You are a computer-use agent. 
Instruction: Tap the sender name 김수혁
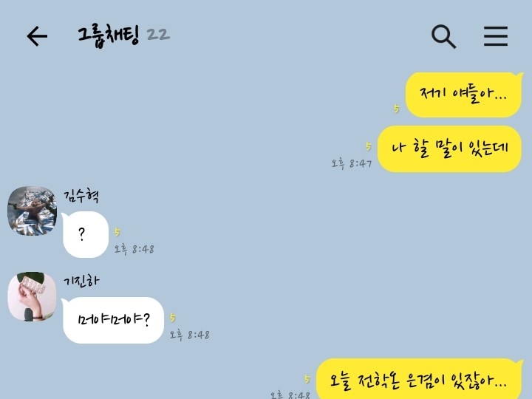coord(81,196)
